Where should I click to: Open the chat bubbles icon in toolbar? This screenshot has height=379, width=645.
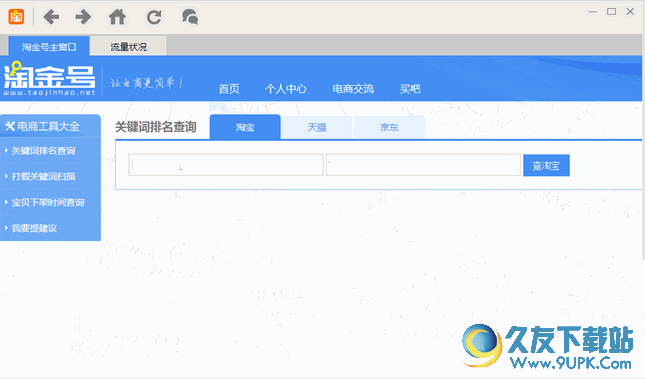point(190,17)
